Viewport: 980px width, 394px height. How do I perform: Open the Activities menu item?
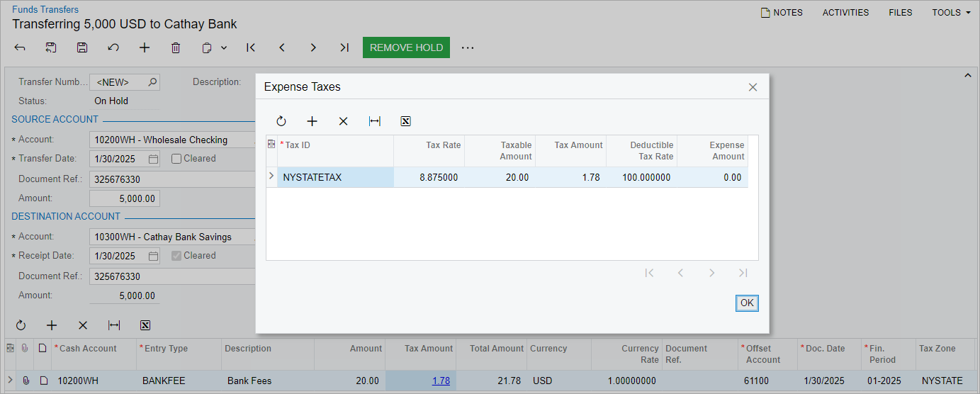[845, 12]
